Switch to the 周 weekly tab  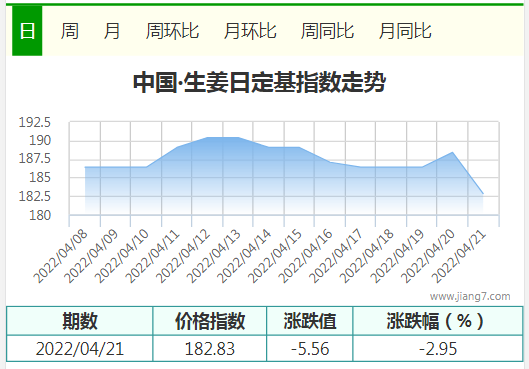click(x=70, y=31)
